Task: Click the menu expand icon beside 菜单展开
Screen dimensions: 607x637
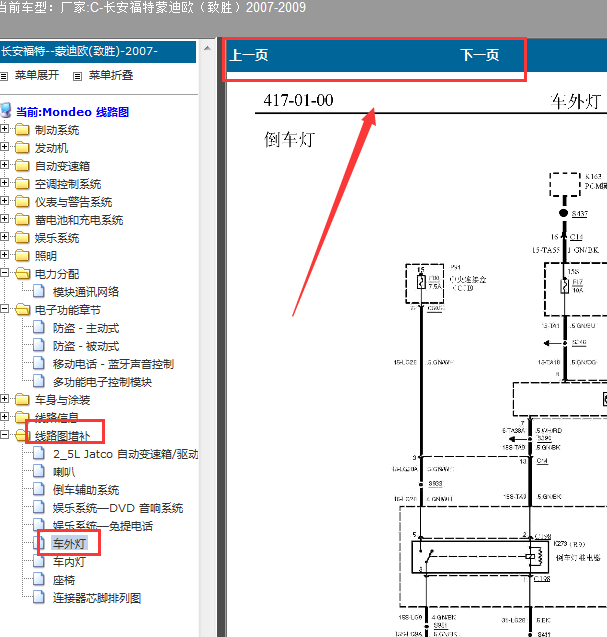Action: pos(4,76)
